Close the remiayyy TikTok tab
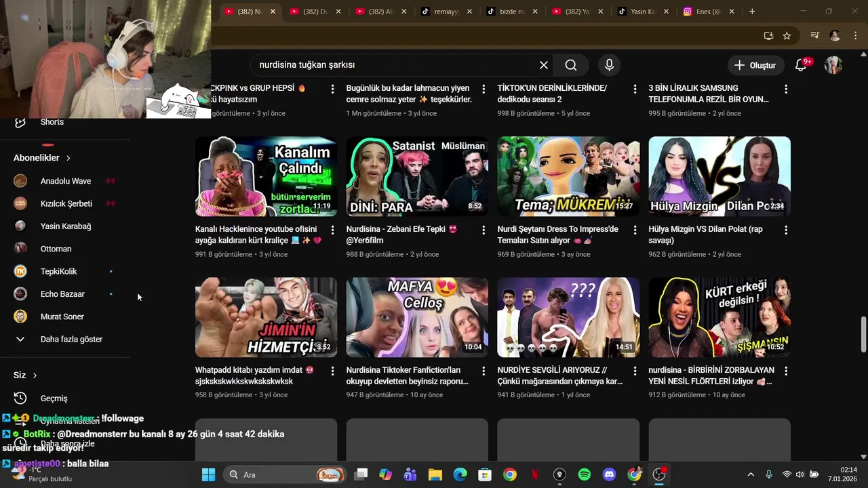Viewport: 868px width, 488px height. (469, 12)
